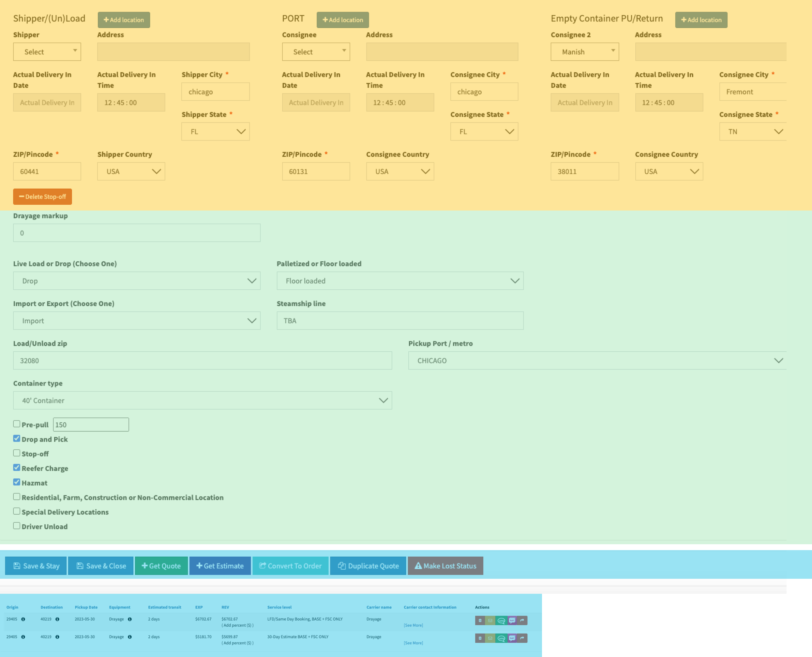This screenshot has height=657, width=812.
Task: Click the Get Estimate button
Action: point(220,566)
